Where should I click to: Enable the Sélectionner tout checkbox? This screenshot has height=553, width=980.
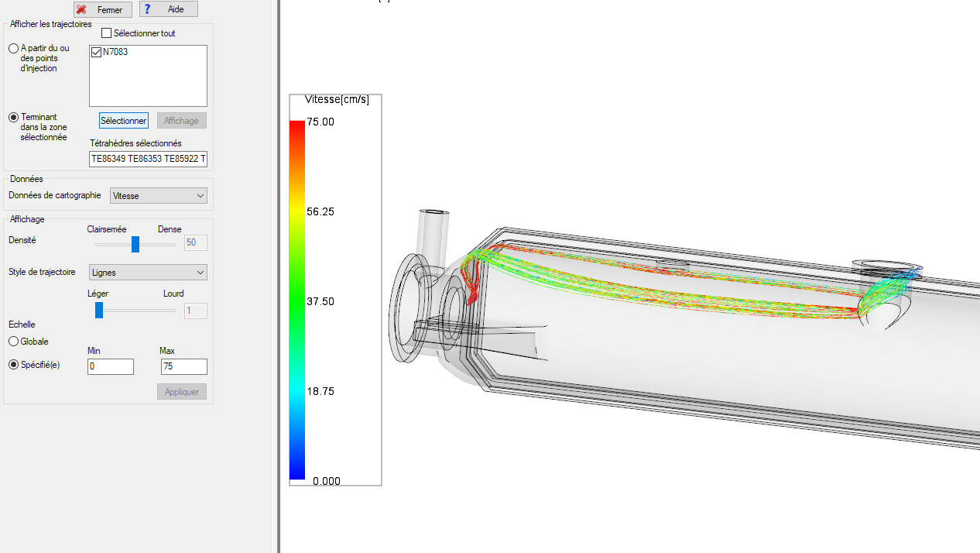coord(107,33)
